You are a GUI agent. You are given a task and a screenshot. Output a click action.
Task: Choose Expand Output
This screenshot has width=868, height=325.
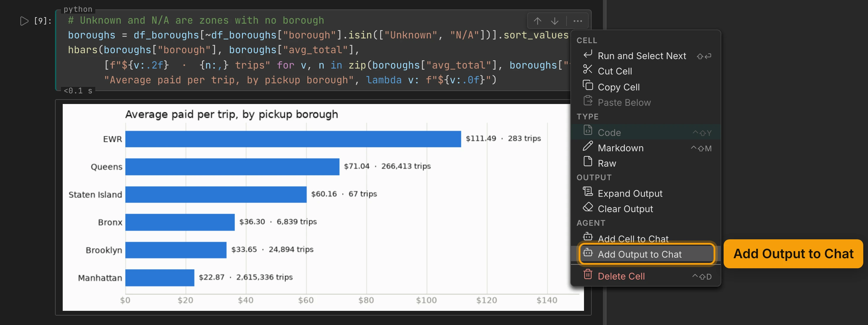(646, 193)
